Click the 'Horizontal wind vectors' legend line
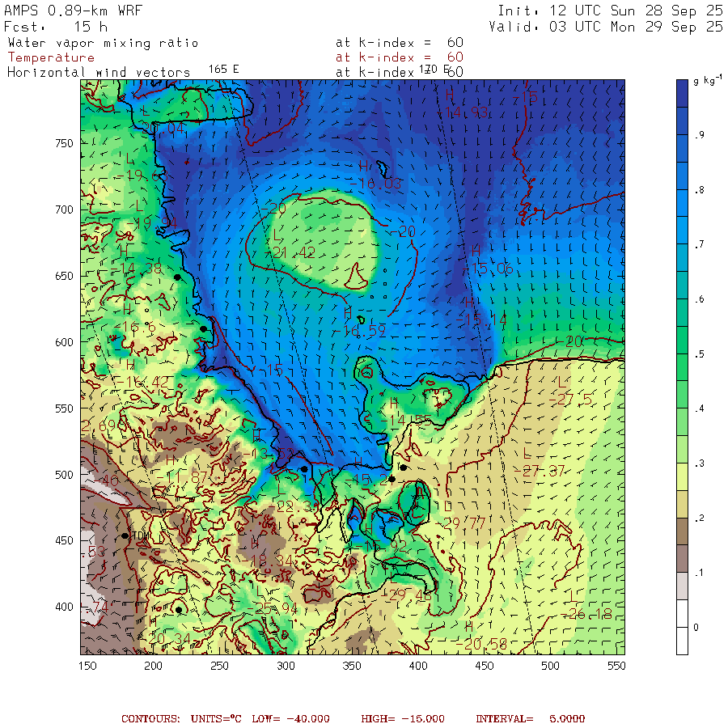 pyautogui.click(x=99, y=73)
